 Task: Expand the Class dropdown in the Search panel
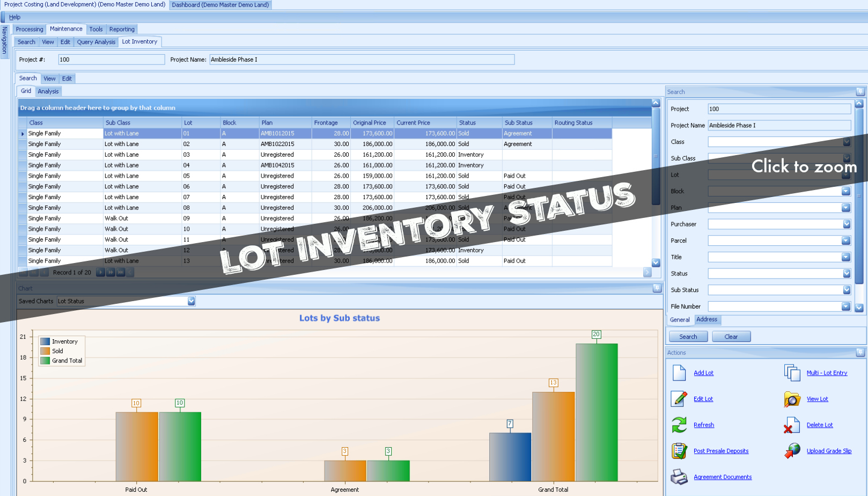tap(846, 142)
